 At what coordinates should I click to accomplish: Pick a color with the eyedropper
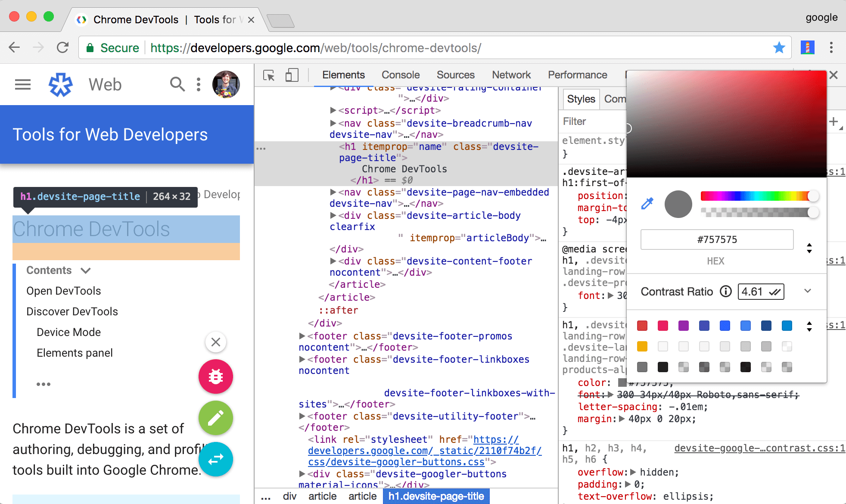[647, 204]
